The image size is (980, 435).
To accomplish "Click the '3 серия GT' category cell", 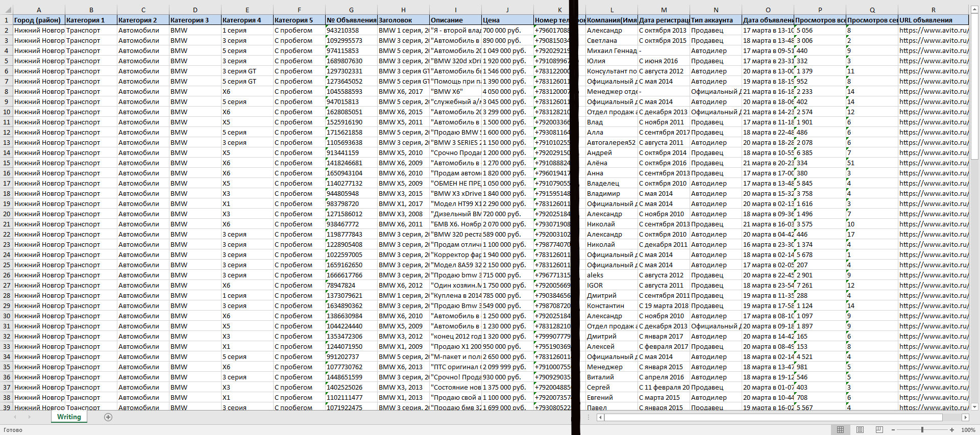I will (247, 71).
